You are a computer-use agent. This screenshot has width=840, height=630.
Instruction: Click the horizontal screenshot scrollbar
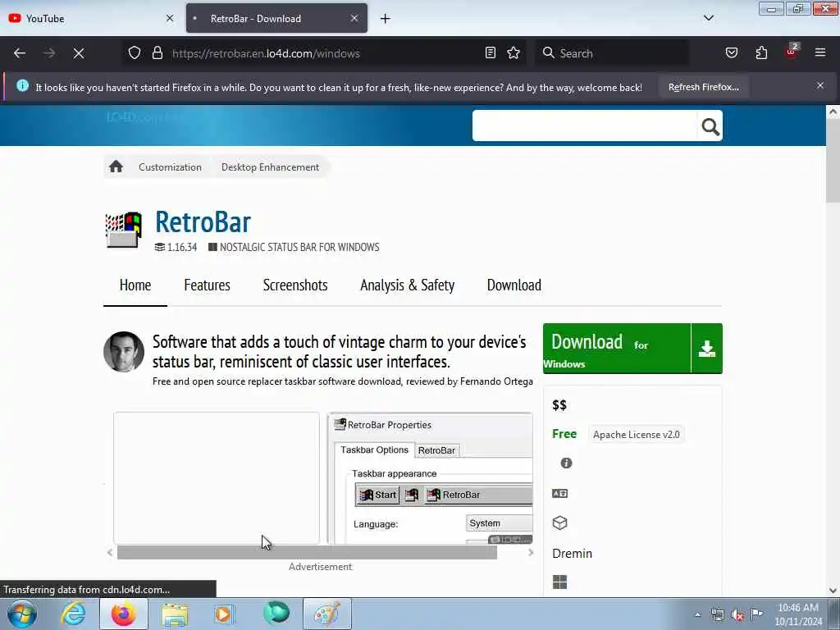[307, 552]
